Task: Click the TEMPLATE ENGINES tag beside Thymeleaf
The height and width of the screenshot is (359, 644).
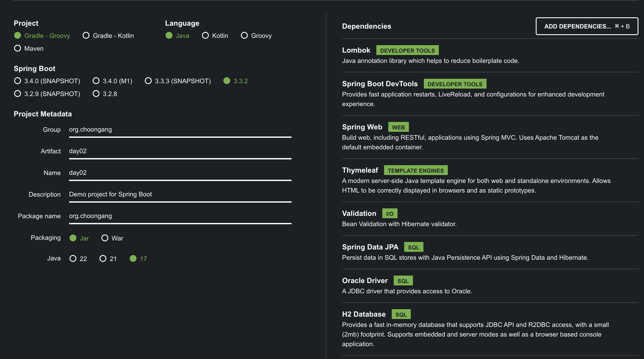Action: tap(416, 170)
